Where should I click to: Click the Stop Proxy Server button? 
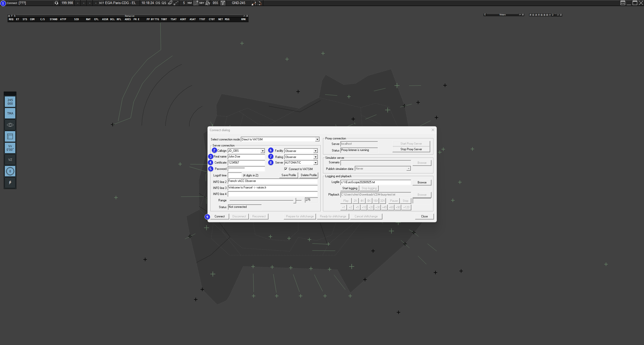pyautogui.click(x=411, y=149)
